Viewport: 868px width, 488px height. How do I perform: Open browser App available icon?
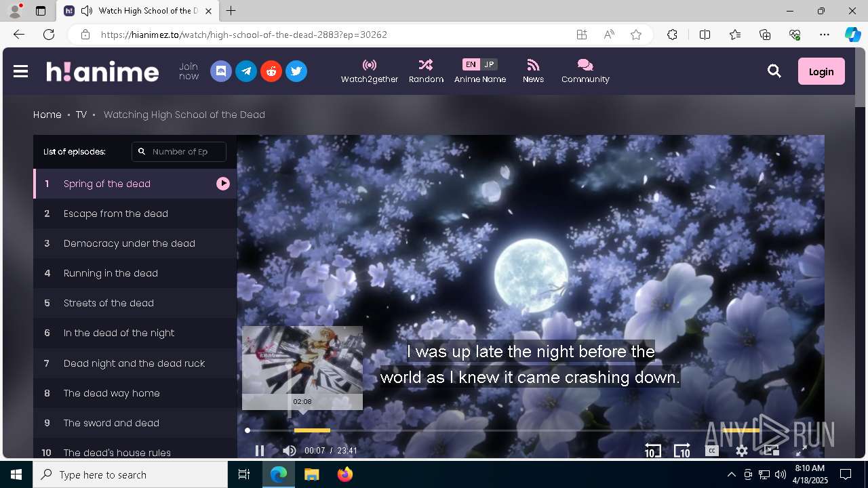coord(582,35)
